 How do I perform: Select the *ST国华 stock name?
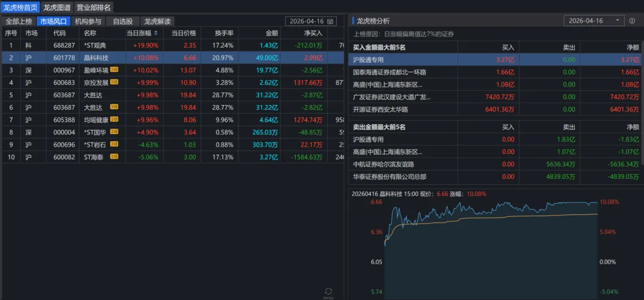pyautogui.click(x=95, y=131)
